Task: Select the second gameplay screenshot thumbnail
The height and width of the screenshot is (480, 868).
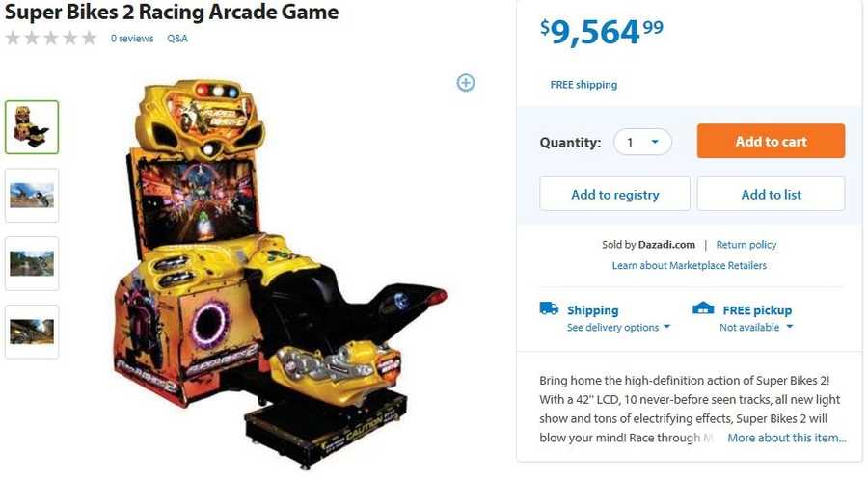Action: click(x=32, y=196)
